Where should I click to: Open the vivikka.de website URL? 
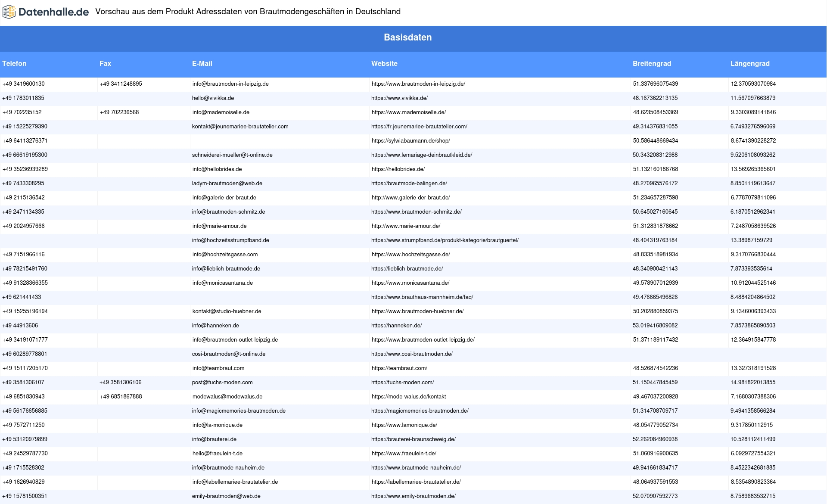[x=399, y=98]
